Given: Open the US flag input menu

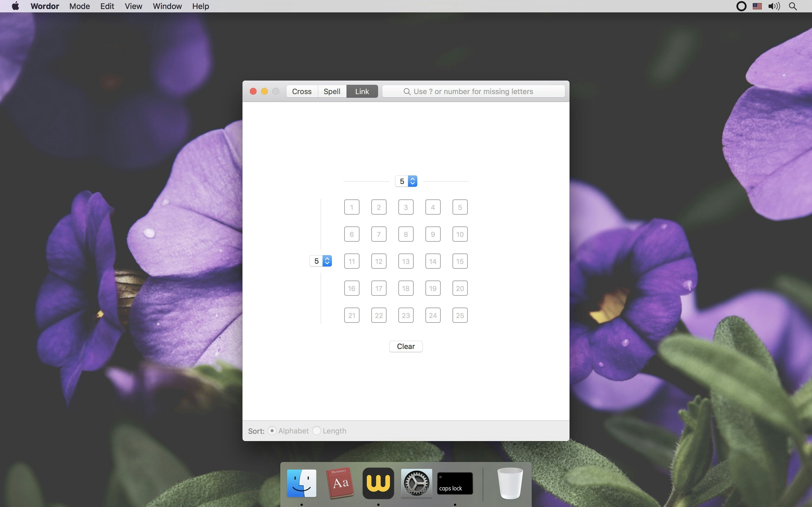Looking at the screenshot, I should [x=757, y=6].
